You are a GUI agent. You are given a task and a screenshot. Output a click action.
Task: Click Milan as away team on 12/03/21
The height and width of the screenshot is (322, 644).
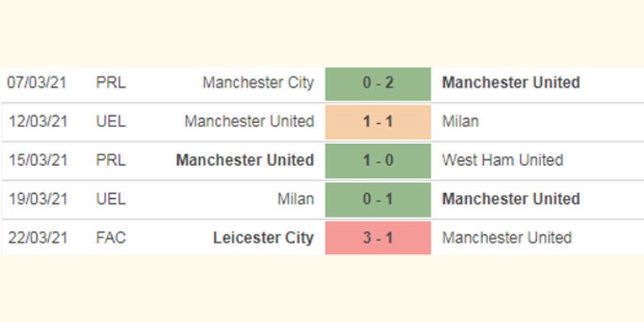460,122
